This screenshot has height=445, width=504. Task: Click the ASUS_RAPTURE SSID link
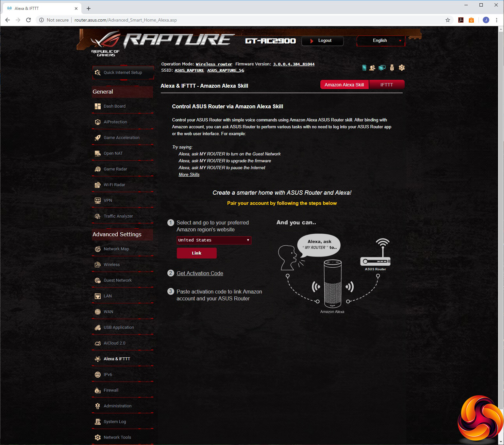click(189, 70)
